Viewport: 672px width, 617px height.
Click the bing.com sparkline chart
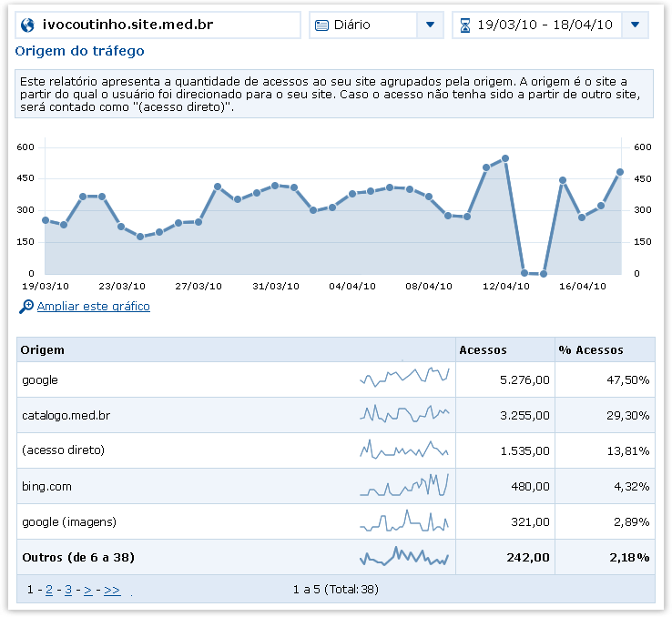(x=403, y=486)
